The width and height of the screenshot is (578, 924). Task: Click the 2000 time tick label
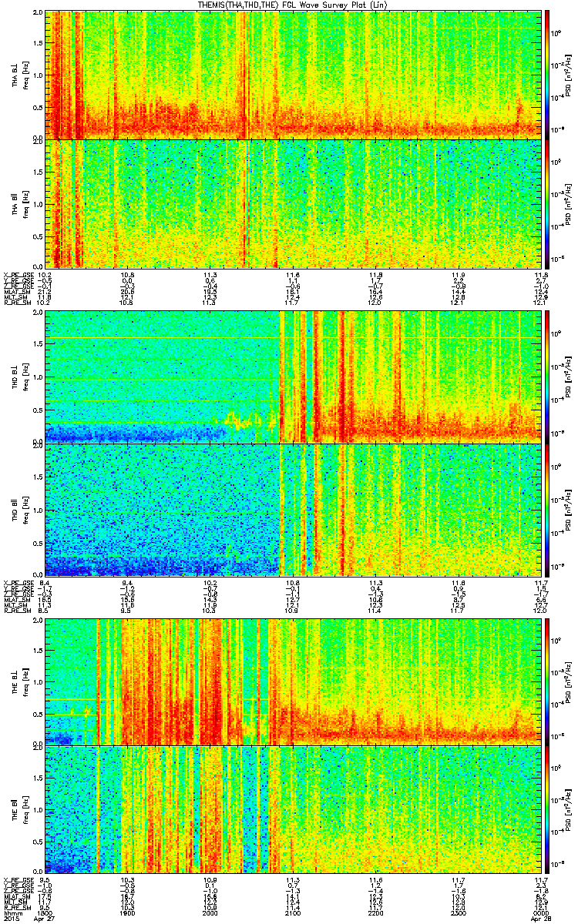pyautogui.click(x=211, y=912)
